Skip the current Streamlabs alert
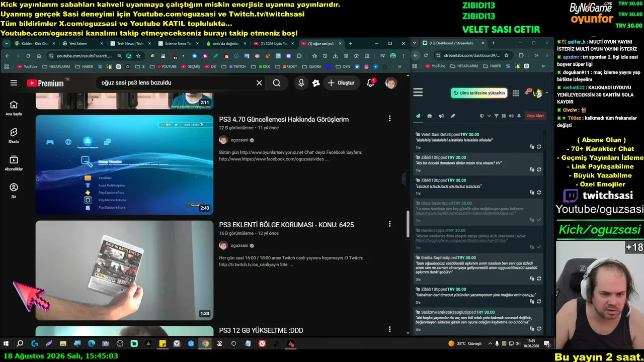 535,116
